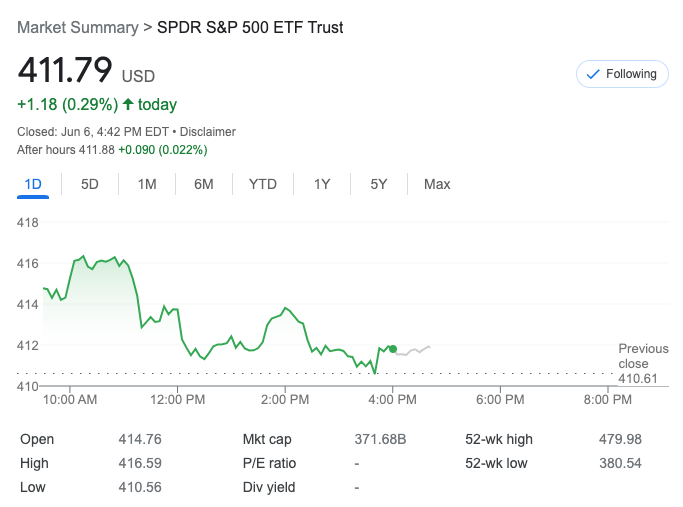Screen dimensions: 683x507
Task: Click the Mkt cap value 371.68B
Action: pos(382,439)
